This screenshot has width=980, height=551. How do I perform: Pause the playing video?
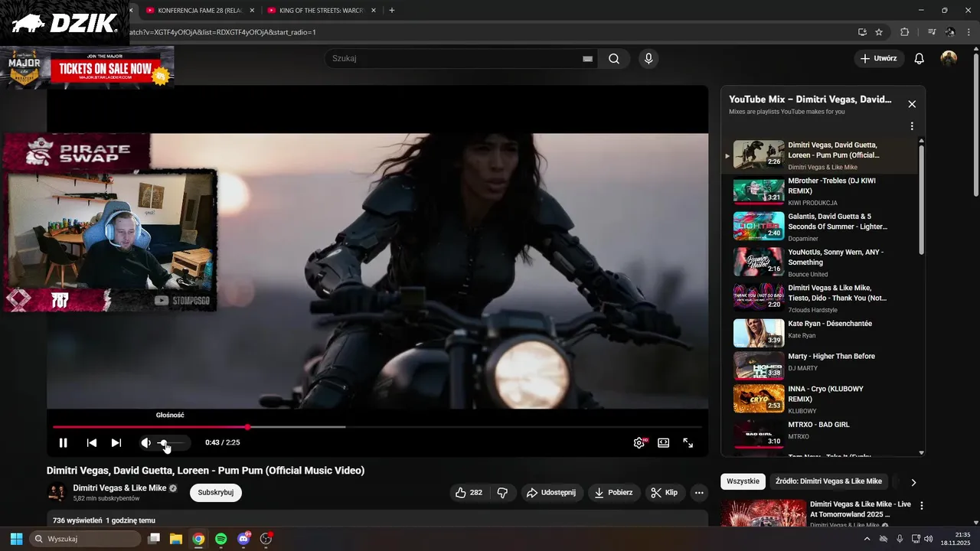(x=64, y=442)
